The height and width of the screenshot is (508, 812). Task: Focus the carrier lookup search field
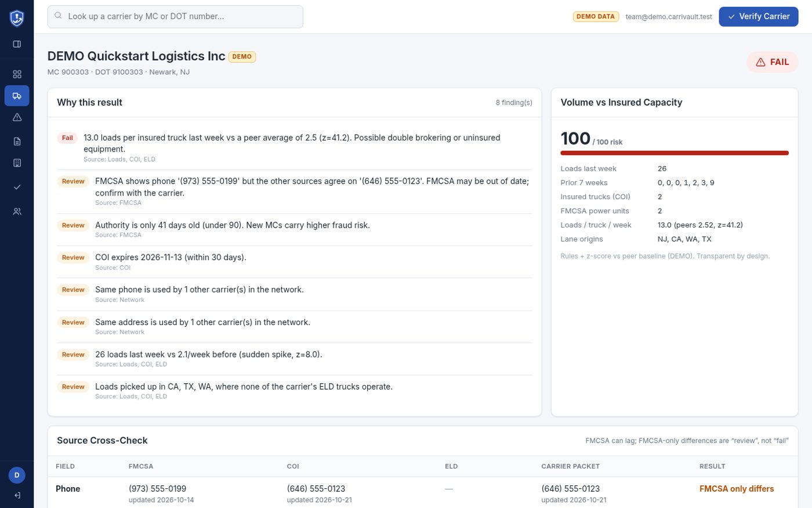(175, 16)
